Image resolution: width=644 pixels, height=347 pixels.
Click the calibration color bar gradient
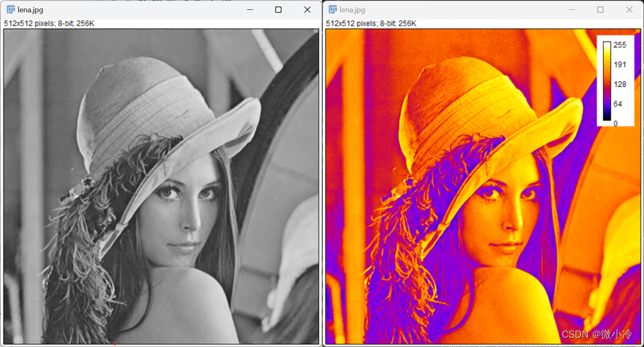606,81
